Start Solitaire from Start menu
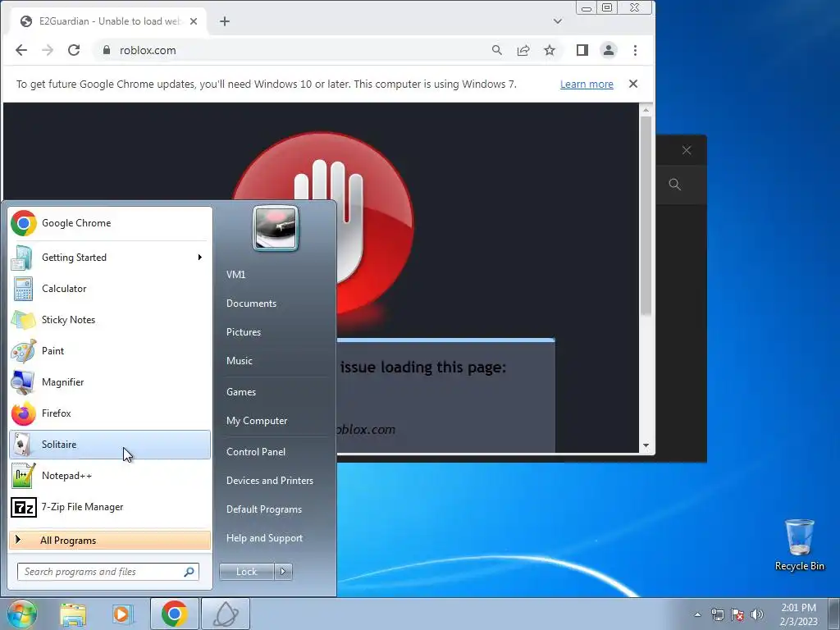This screenshot has height=630, width=840. click(110, 444)
